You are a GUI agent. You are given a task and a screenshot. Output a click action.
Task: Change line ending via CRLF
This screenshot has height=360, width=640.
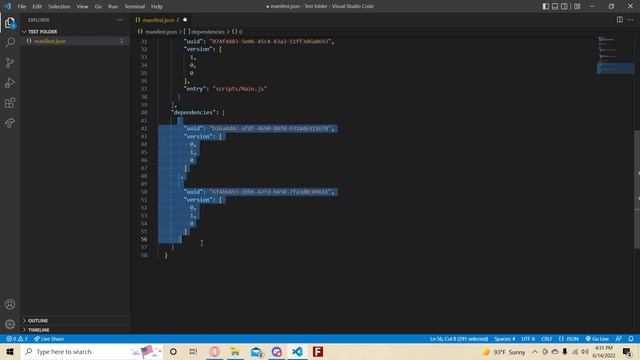[x=547, y=339]
